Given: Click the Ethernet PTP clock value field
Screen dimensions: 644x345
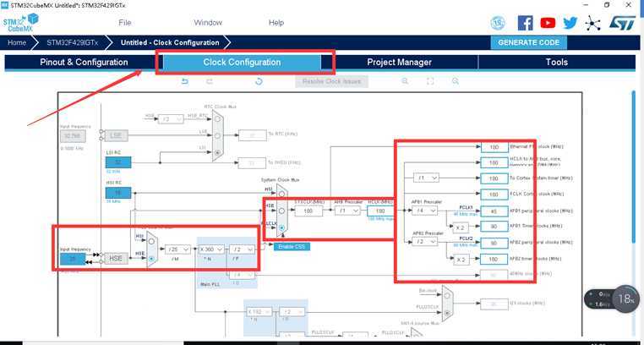Looking at the screenshot, I should (494, 147).
